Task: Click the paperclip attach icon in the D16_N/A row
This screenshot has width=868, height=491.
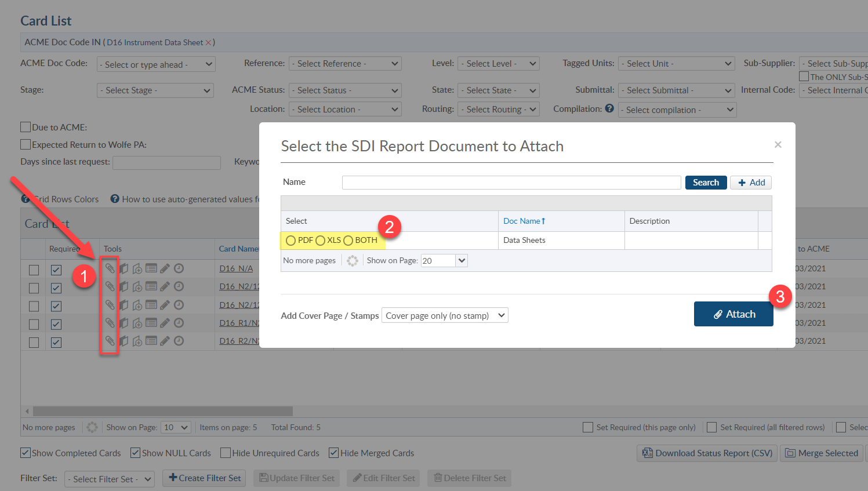Action: tap(110, 268)
